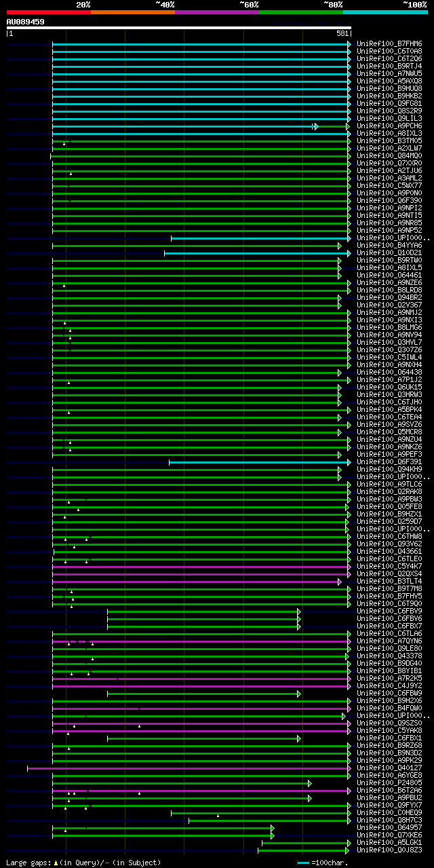Pick the UniRef100_A9NZE6 hit name
Viewport: 434px width, 868px height.
pos(389,282)
